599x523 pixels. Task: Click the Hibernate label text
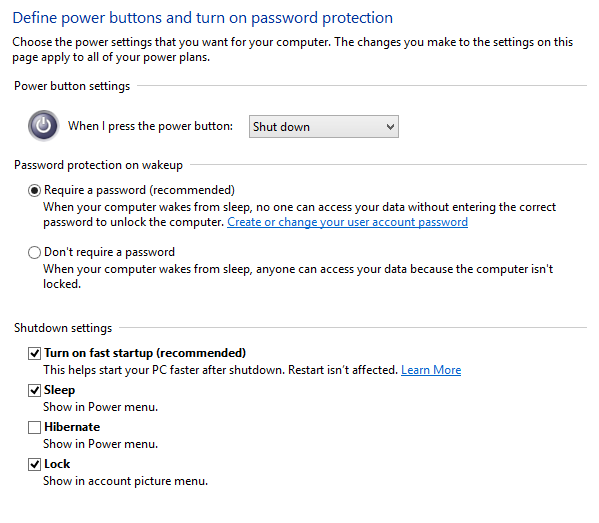tap(72, 427)
